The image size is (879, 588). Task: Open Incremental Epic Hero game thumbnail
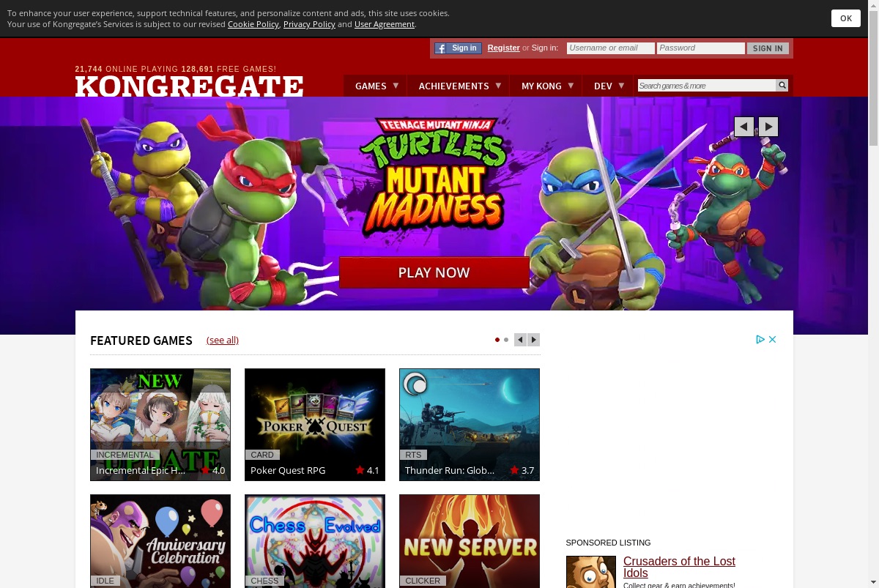pos(160,425)
